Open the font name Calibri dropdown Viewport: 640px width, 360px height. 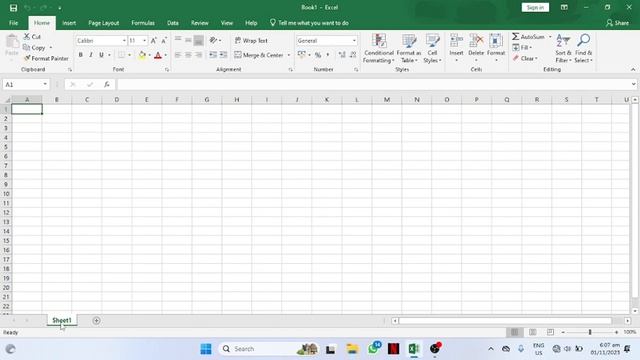coord(124,41)
